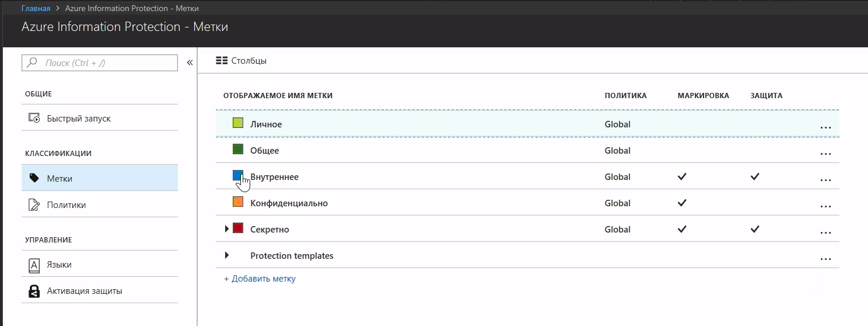Expand the Protection templates group
The height and width of the screenshot is (326, 868).
(226, 255)
